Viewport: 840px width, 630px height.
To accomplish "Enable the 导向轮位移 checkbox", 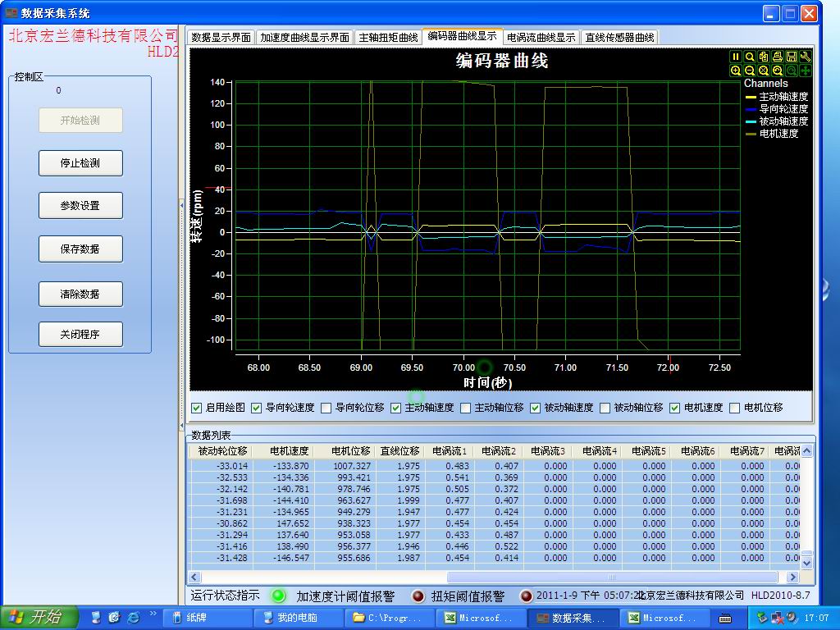I will (x=326, y=408).
